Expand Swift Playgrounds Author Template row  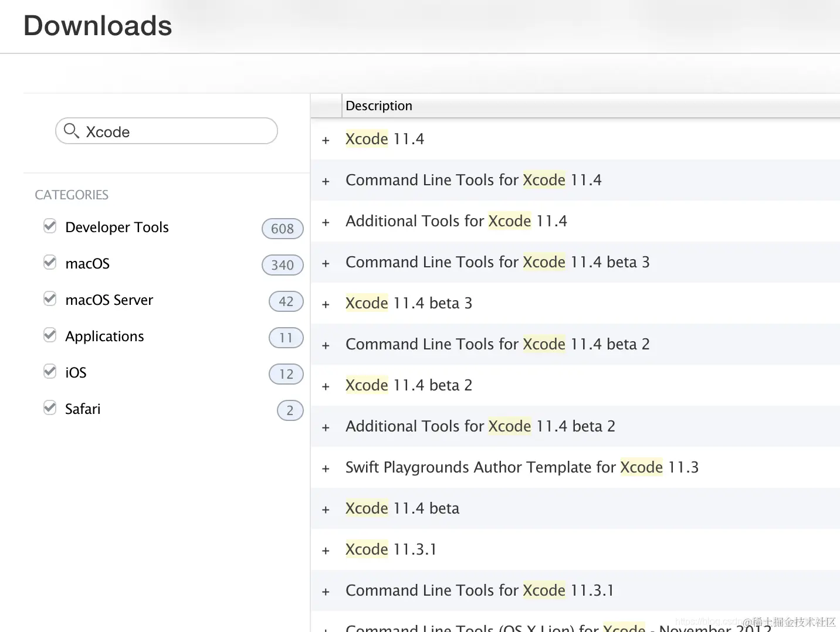point(326,468)
